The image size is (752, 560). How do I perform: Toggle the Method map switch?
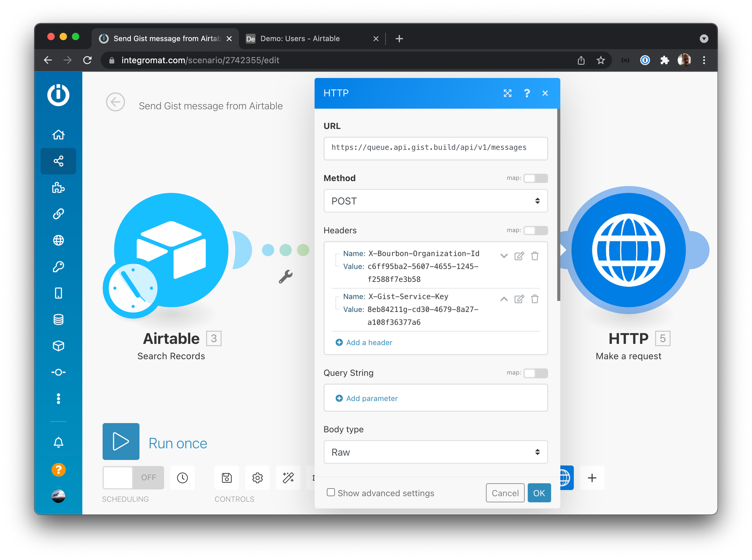(535, 178)
